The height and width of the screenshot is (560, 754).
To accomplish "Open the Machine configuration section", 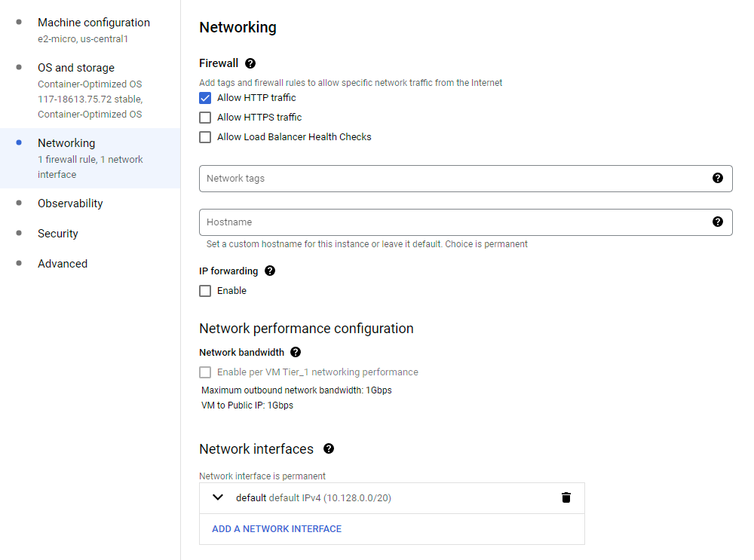I will click(93, 23).
